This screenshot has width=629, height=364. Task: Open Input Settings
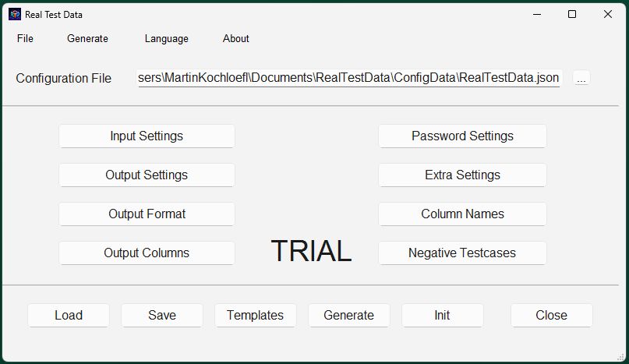147,136
